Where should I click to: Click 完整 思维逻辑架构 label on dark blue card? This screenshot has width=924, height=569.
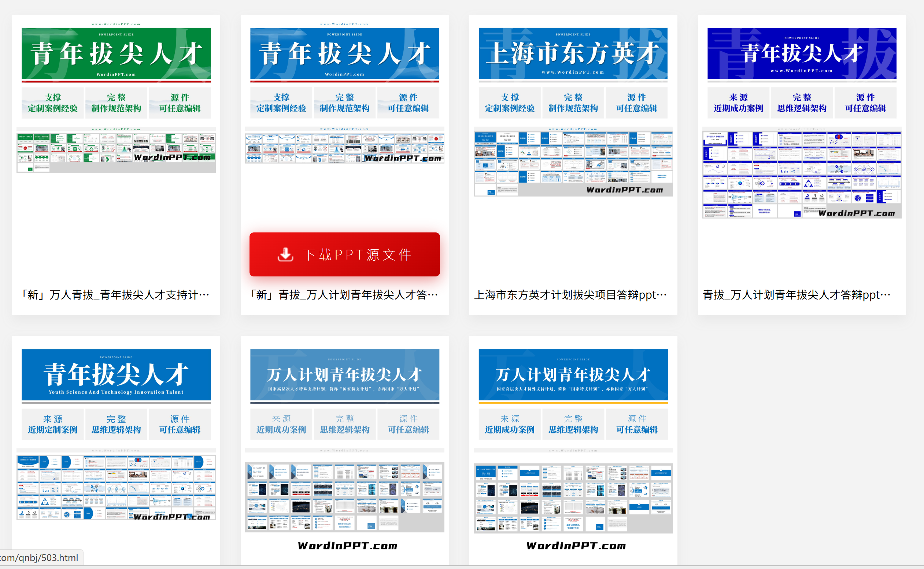click(801, 103)
